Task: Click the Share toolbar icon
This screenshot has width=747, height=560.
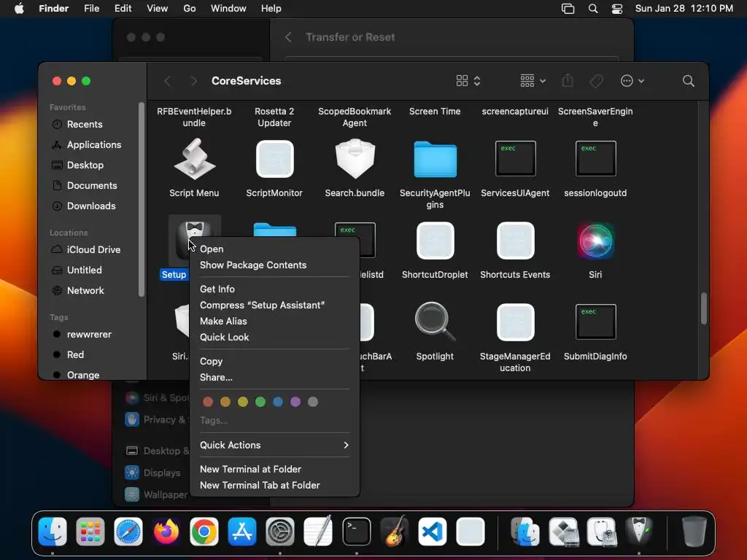Action: (568, 80)
